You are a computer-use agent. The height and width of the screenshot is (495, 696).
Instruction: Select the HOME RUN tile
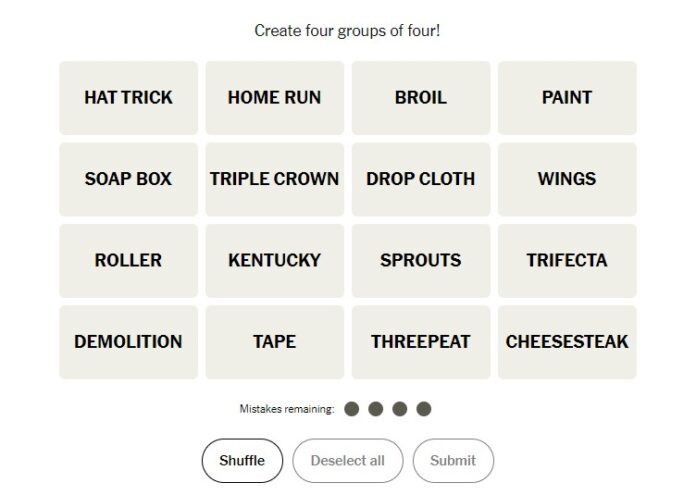pos(274,98)
